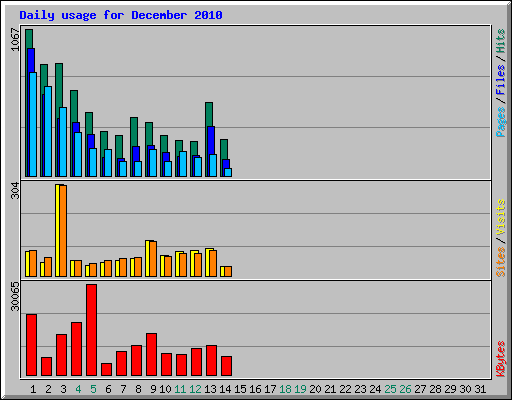Click the yellow 'Visits' legend label

pyautogui.click(x=500, y=217)
